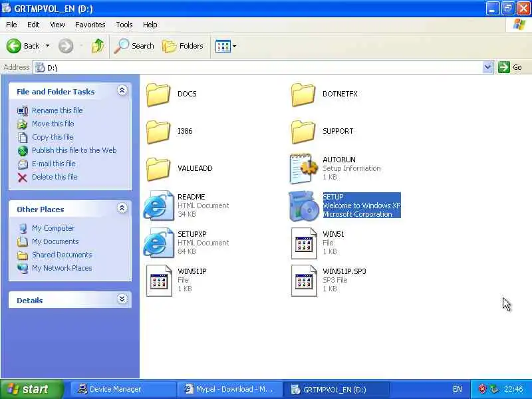Image resolution: width=532 pixels, height=399 pixels.
Task: Click the README file name text
Action: (x=192, y=197)
